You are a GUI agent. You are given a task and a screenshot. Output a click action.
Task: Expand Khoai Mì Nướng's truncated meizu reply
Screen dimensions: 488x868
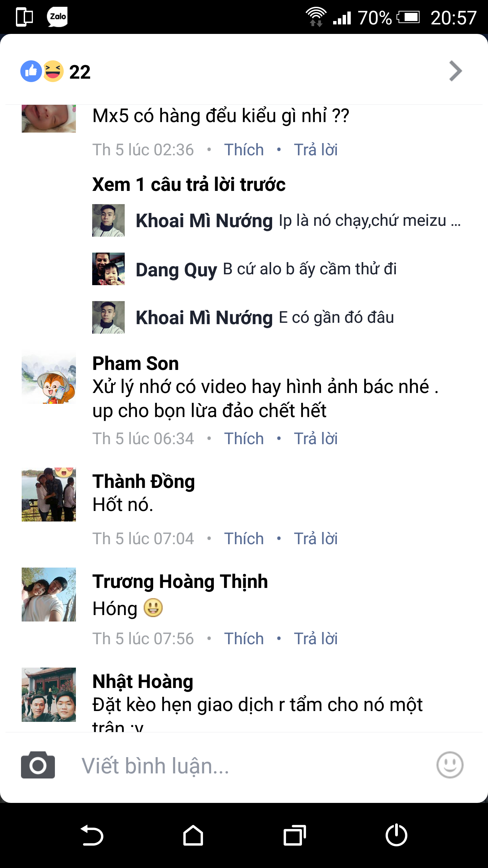[x=369, y=221]
